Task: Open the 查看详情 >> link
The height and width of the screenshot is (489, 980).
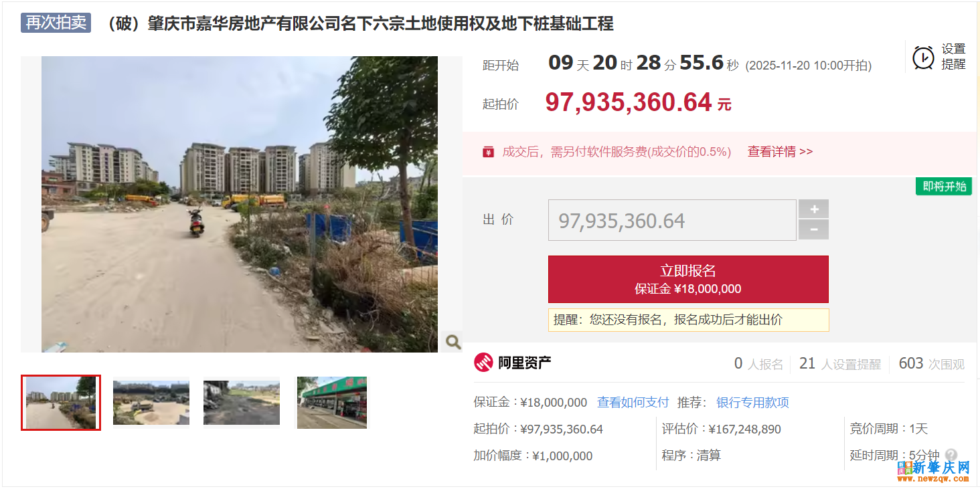Action: point(780,152)
